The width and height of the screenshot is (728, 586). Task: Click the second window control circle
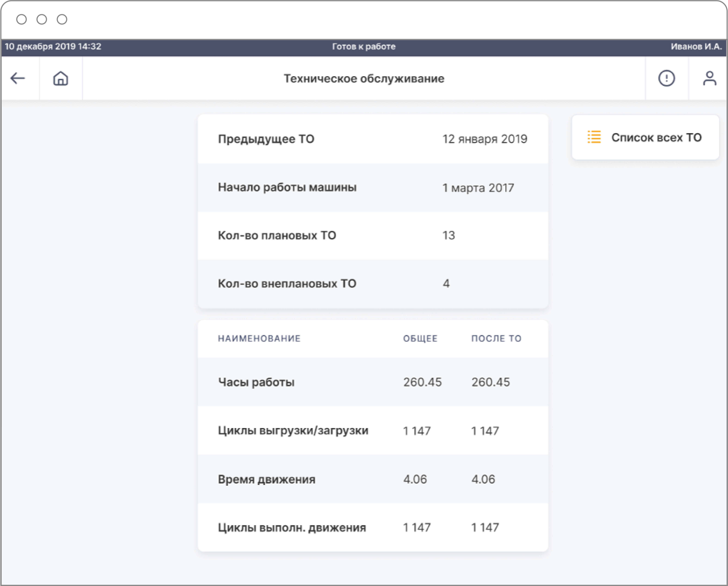[42, 19]
